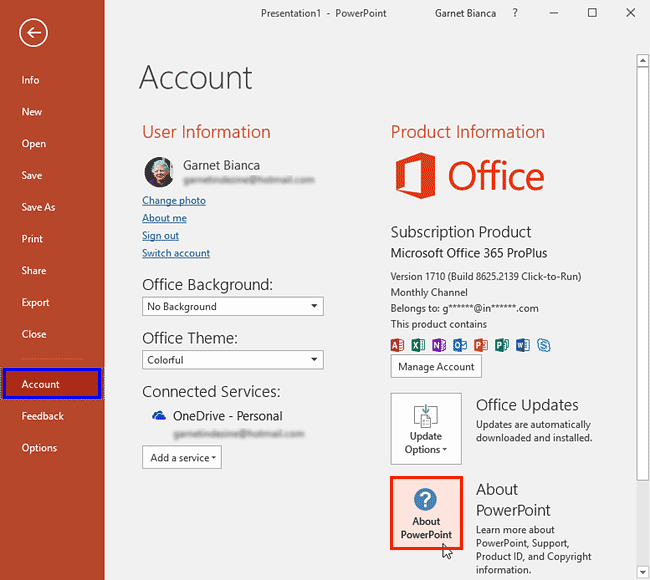Click the About PowerPoint button label
650x580 pixels.
(426, 528)
